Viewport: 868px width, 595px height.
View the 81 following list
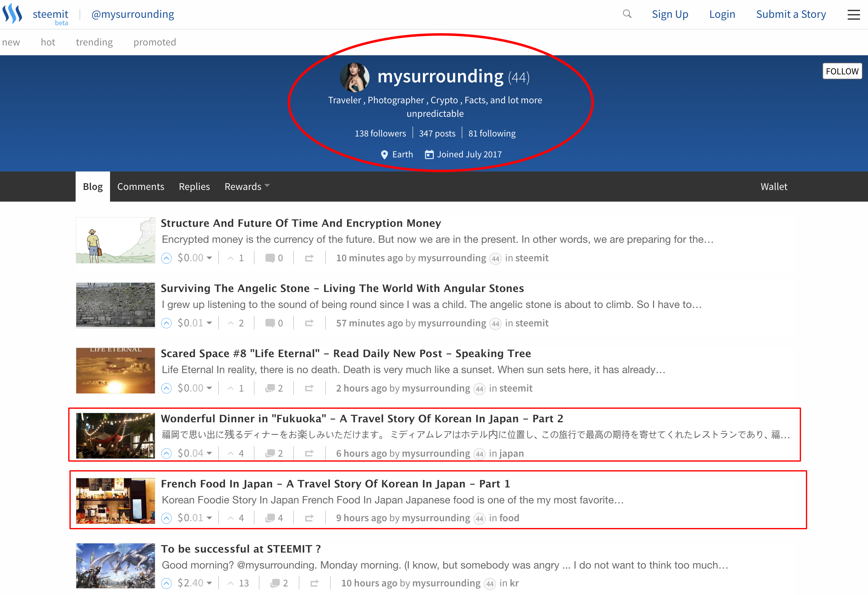pyautogui.click(x=492, y=133)
